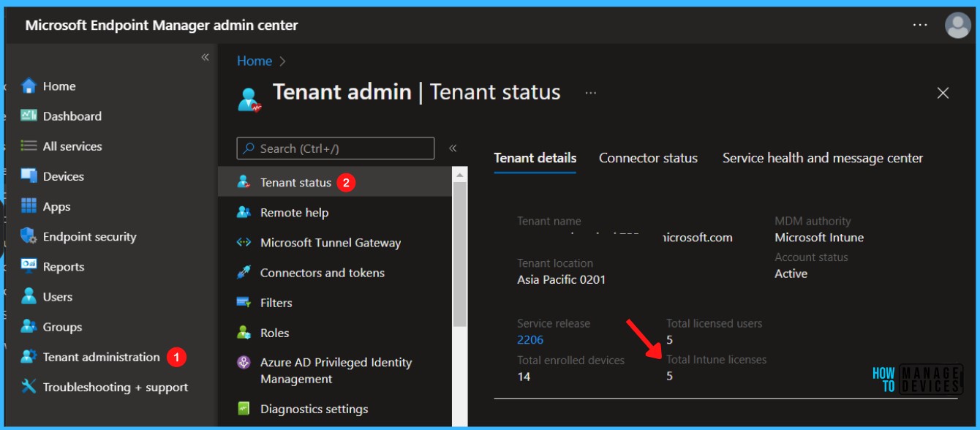Open more options next to Tenant status title

[x=591, y=93]
